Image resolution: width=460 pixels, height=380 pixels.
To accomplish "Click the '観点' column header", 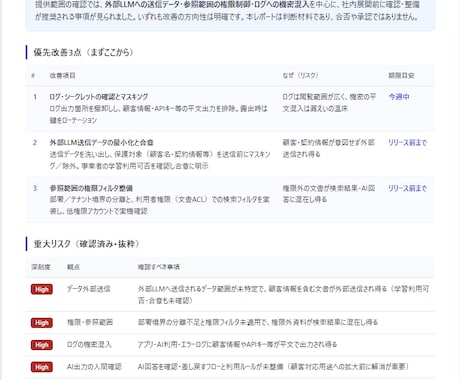I will tap(73, 267).
